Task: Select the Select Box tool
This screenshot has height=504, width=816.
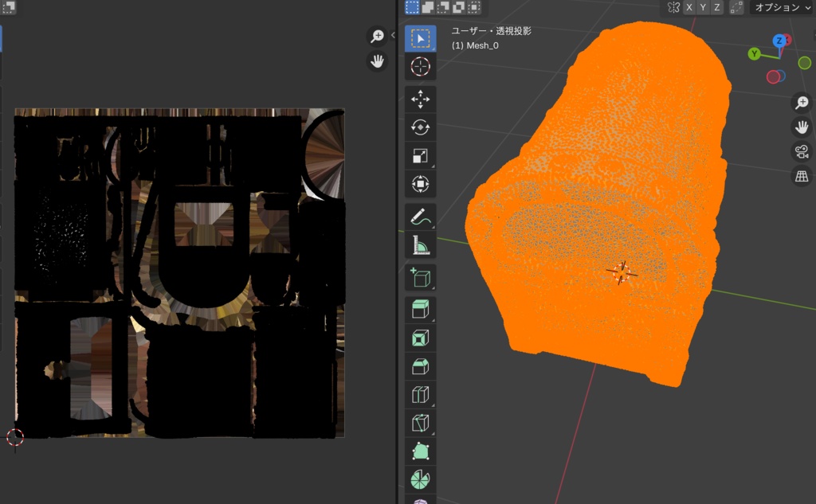Action: tap(421, 38)
